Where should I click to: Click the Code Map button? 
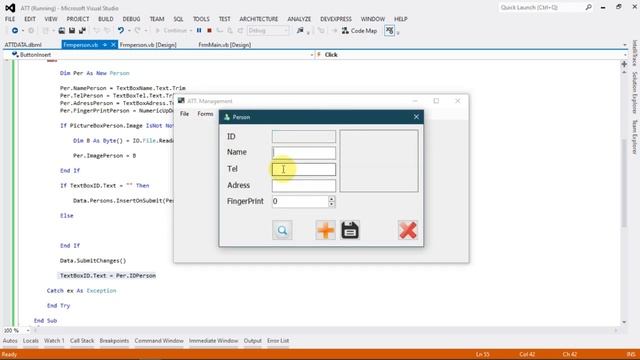(360, 31)
